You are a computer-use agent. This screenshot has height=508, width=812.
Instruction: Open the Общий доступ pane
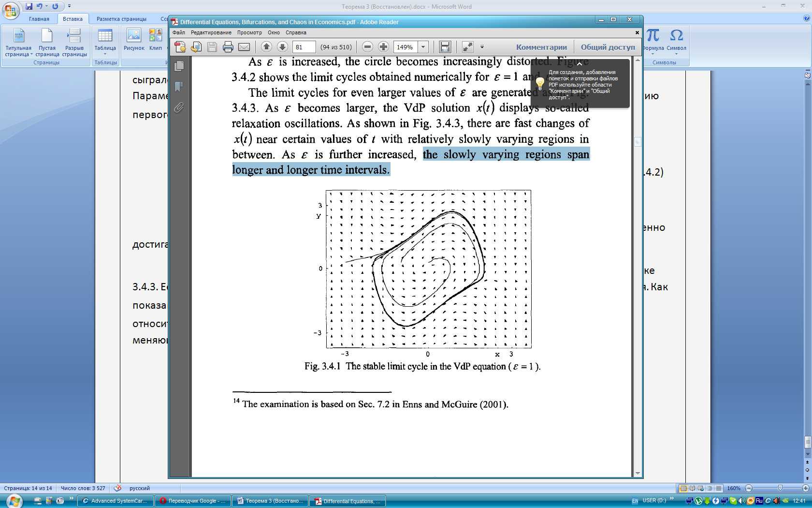608,47
